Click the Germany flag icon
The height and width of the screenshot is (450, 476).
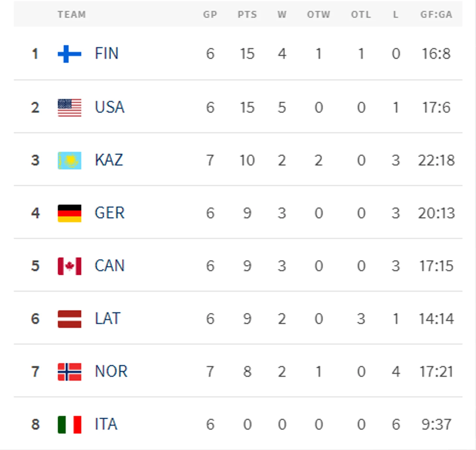pos(69,213)
